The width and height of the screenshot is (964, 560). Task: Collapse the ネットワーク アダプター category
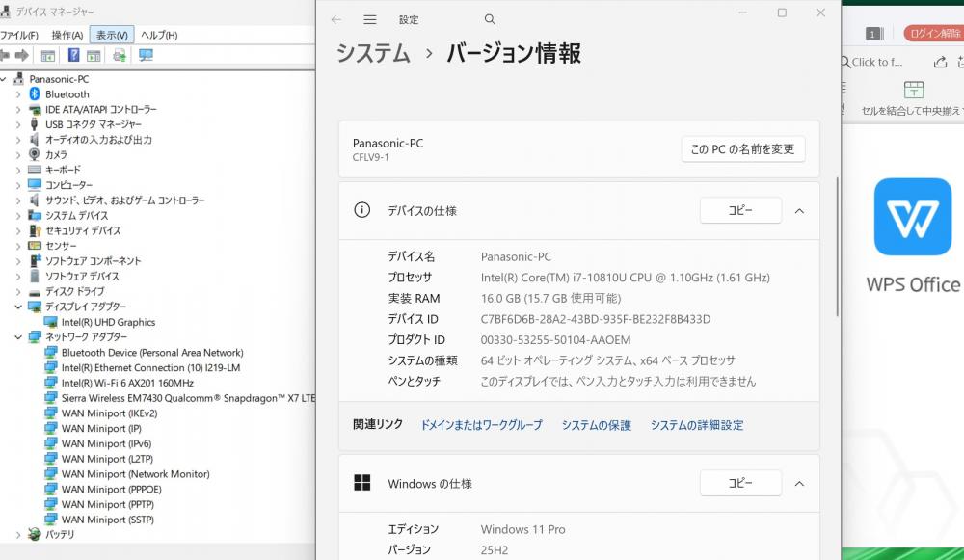click(x=18, y=337)
